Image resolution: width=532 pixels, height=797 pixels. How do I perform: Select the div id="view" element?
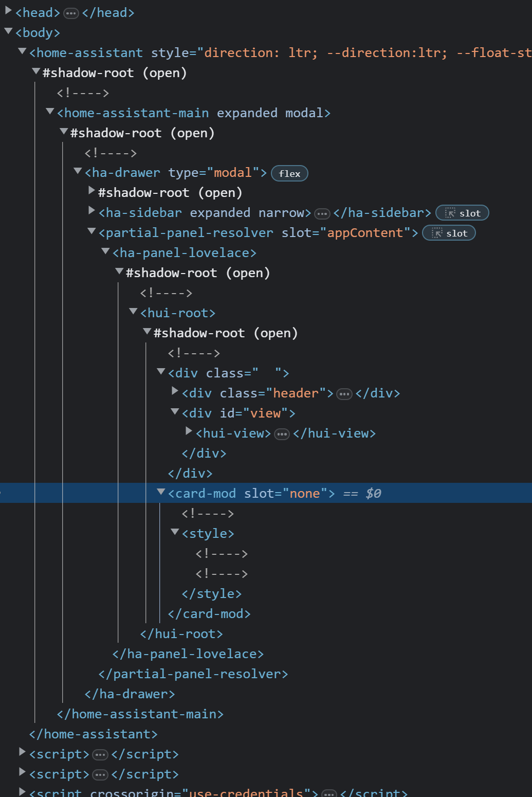coord(239,413)
